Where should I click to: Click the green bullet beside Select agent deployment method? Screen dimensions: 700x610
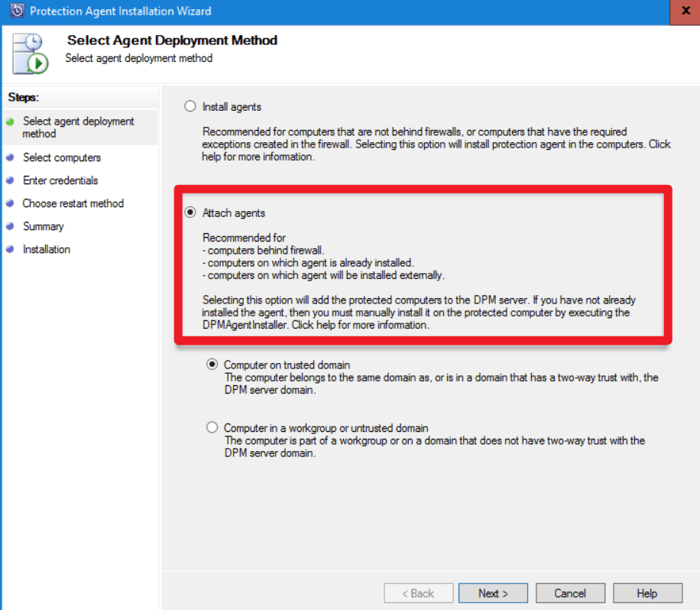[x=10, y=122]
